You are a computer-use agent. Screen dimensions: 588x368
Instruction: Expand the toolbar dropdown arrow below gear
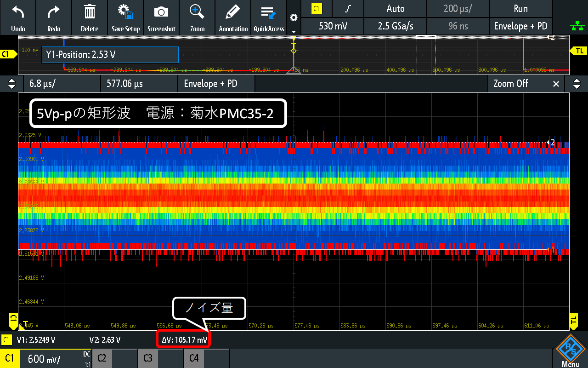pyautogui.click(x=294, y=32)
